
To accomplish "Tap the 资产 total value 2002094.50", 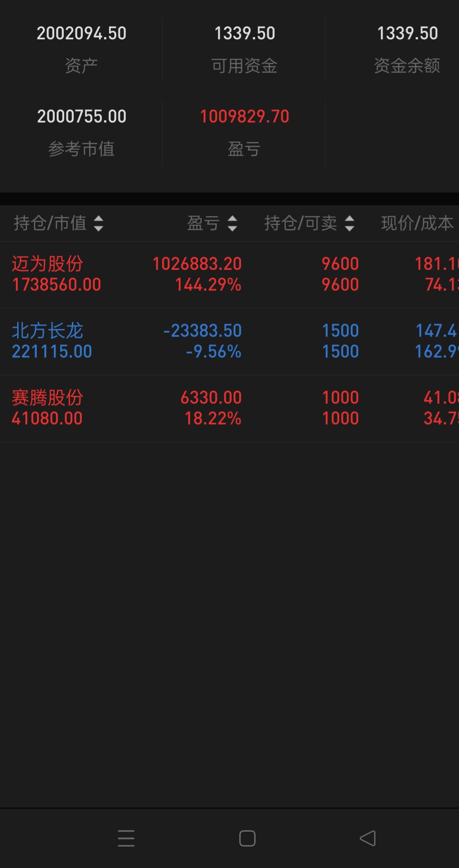I will 81,33.
